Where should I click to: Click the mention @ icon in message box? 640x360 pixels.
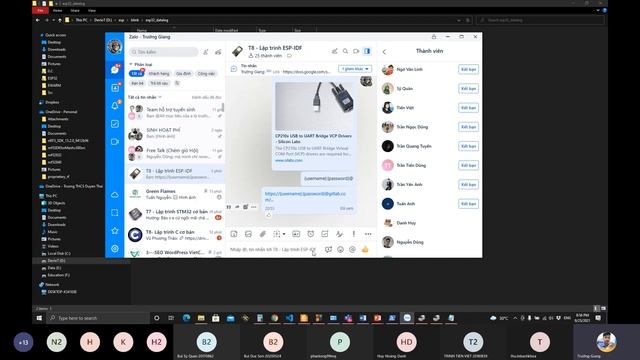[352, 249]
